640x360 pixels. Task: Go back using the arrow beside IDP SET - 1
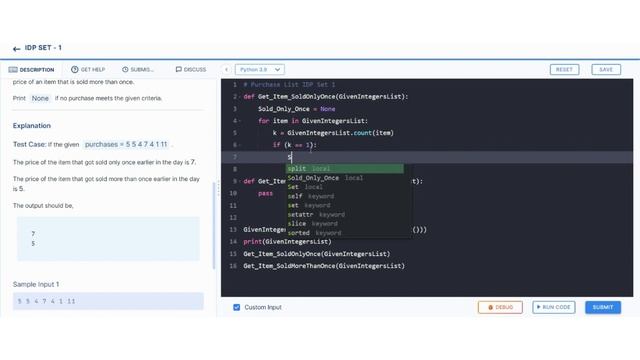(x=16, y=49)
